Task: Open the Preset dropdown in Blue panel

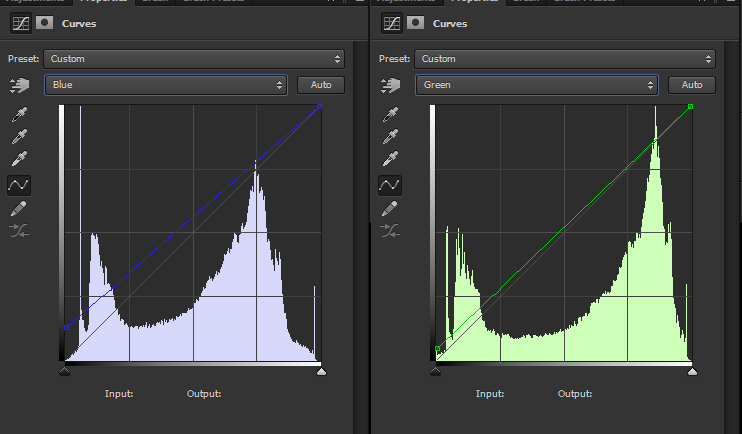Action: point(194,59)
